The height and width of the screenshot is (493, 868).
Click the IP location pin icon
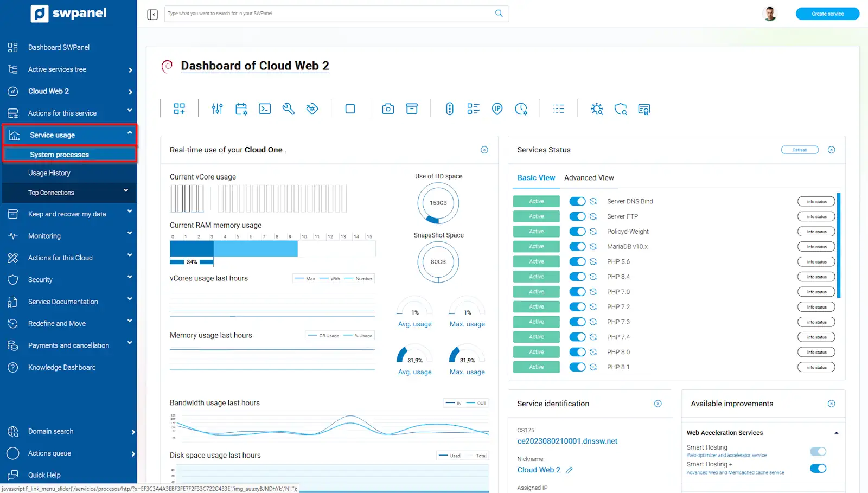click(x=497, y=109)
